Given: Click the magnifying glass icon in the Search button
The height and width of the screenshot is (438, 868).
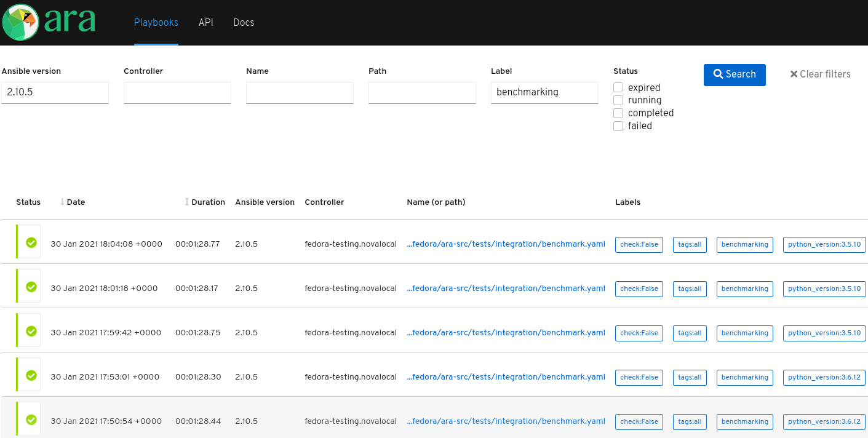Looking at the screenshot, I should pyautogui.click(x=717, y=74).
